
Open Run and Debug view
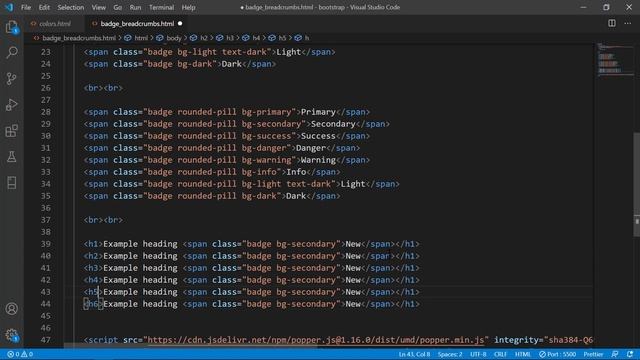(x=11, y=104)
